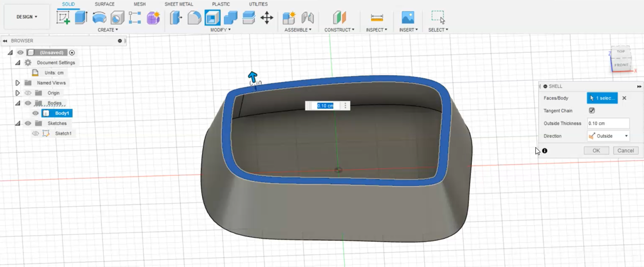Select the Move/Copy tool

267,18
